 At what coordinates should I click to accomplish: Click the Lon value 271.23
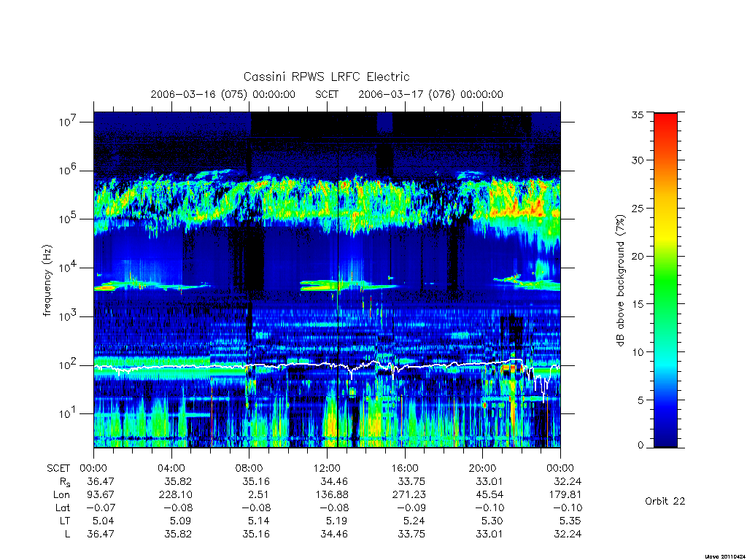410,495
